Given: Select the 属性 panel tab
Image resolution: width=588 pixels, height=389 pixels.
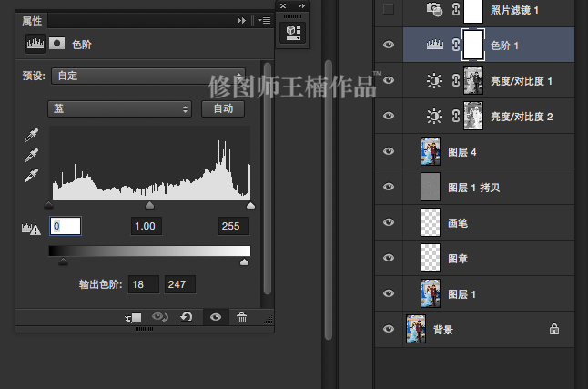Looking at the screenshot, I should click(x=32, y=20).
